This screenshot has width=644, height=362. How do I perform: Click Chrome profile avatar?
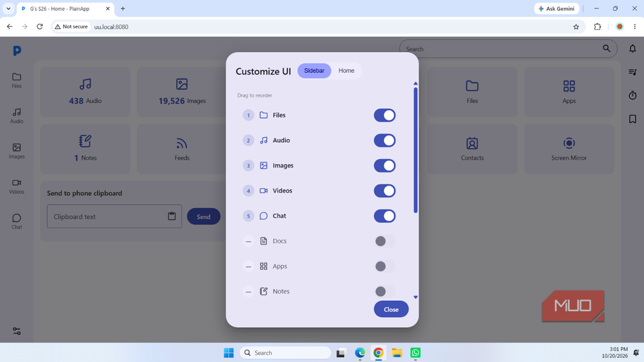tap(620, 26)
